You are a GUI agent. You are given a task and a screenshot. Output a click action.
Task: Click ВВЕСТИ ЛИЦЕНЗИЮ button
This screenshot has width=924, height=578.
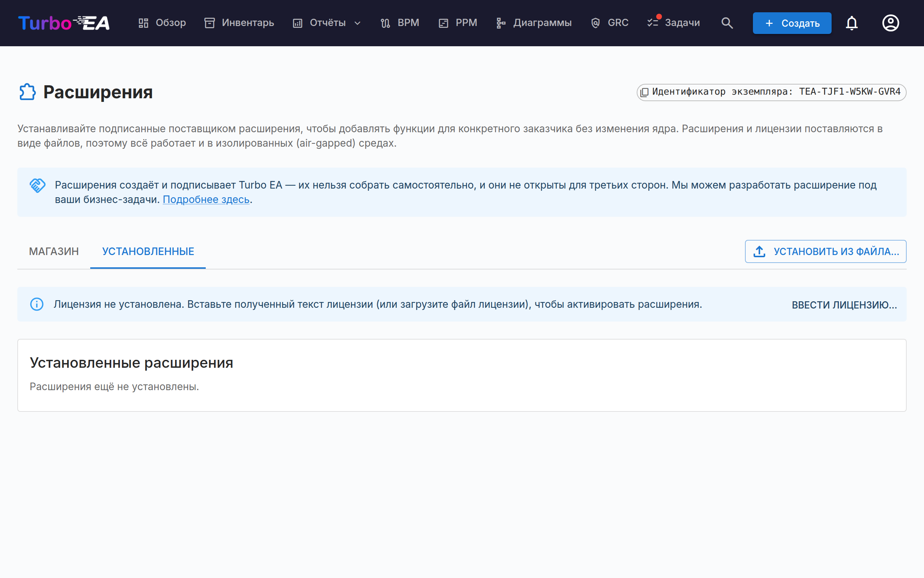click(844, 305)
